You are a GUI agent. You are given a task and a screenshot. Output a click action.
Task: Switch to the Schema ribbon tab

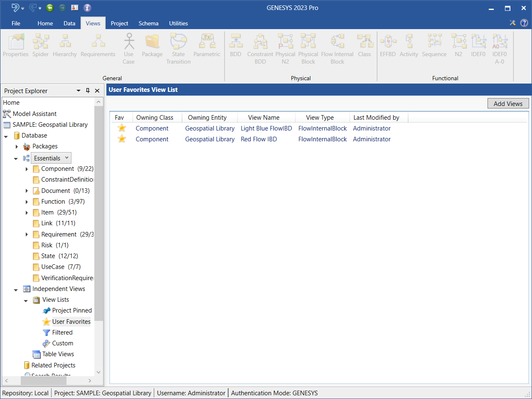[148, 23]
